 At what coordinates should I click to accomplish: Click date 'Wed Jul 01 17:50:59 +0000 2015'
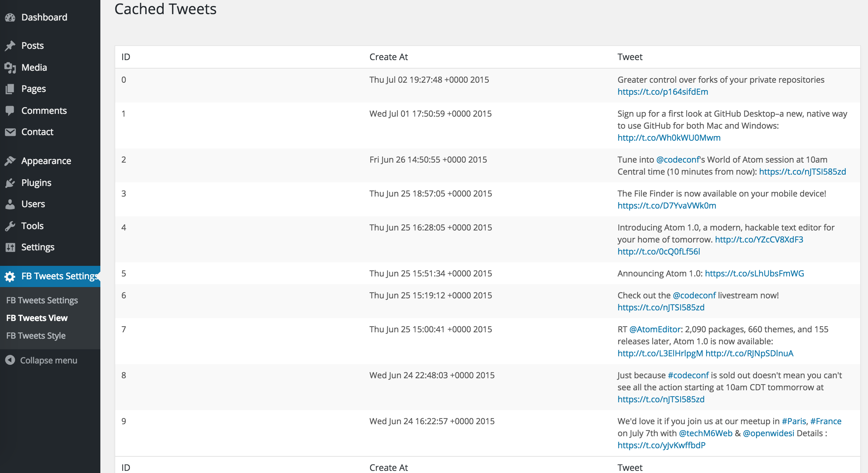430,114
